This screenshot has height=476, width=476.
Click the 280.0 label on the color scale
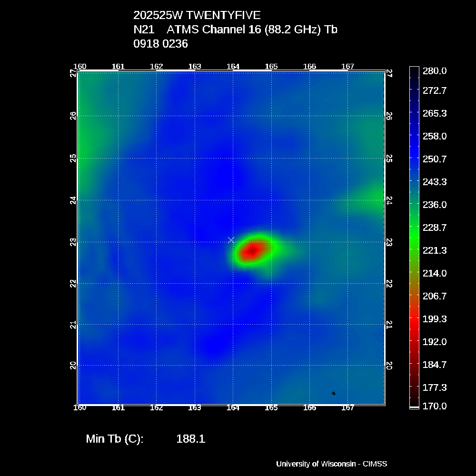434,71
